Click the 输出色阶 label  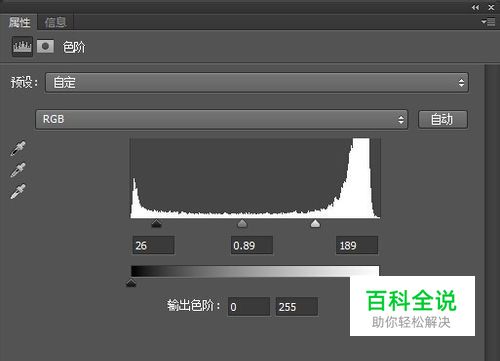194,305
